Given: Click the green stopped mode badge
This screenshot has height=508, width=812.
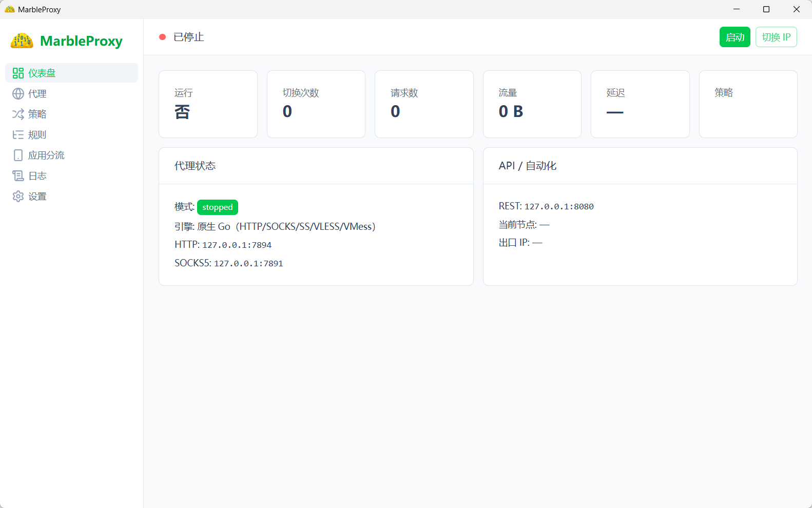Looking at the screenshot, I should [x=218, y=207].
